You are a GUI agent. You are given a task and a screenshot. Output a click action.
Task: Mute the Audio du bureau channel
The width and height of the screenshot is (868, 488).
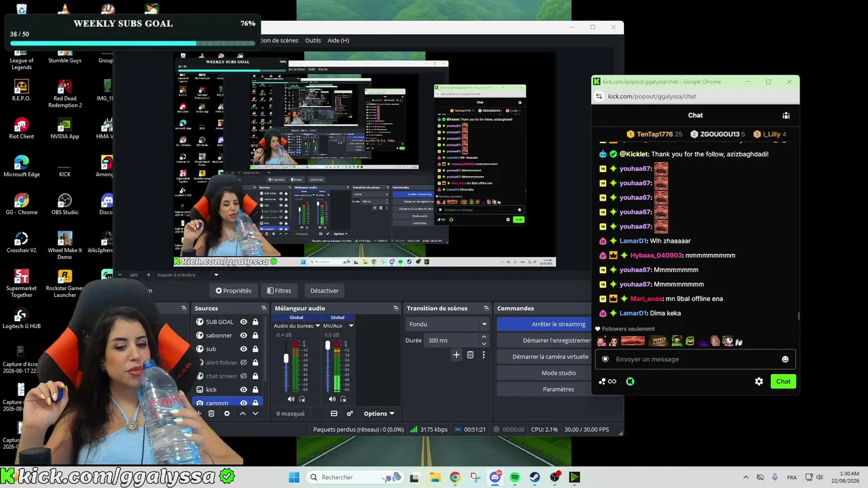pyautogui.click(x=291, y=399)
